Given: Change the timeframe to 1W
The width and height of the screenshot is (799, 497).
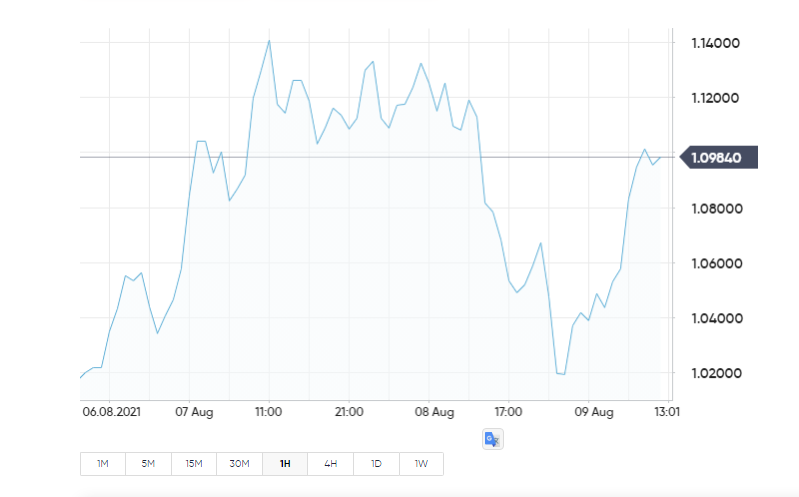Looking at the screenshot, I should tap(421, 464).
